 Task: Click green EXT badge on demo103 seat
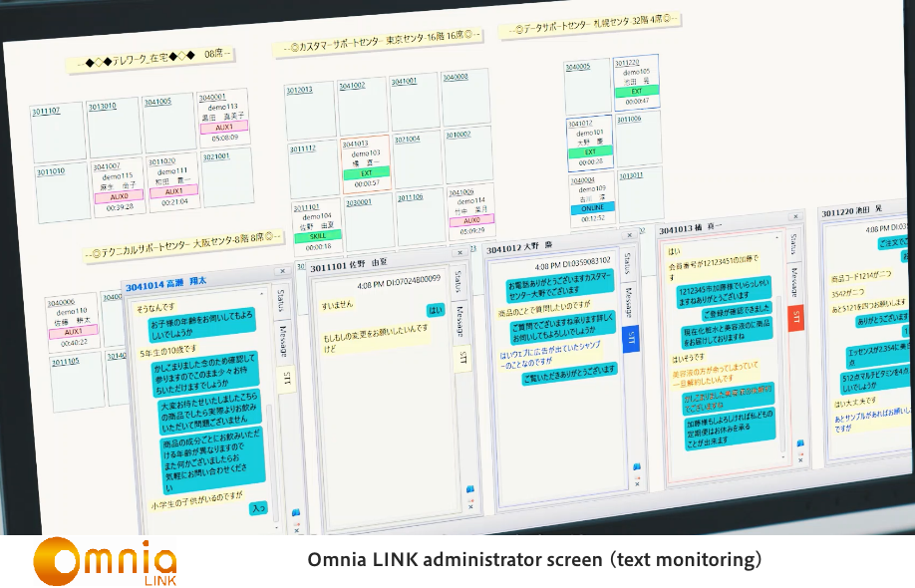point(367,172)
